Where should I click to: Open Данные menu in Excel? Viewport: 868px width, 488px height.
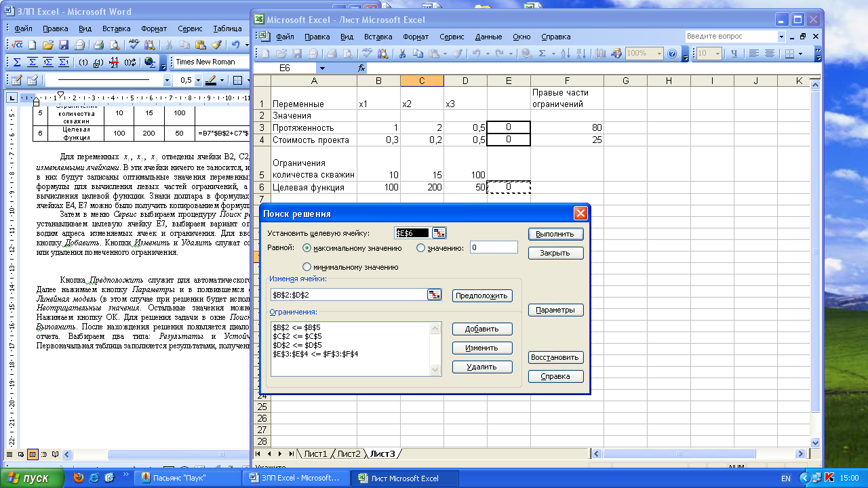pos(488,37)
